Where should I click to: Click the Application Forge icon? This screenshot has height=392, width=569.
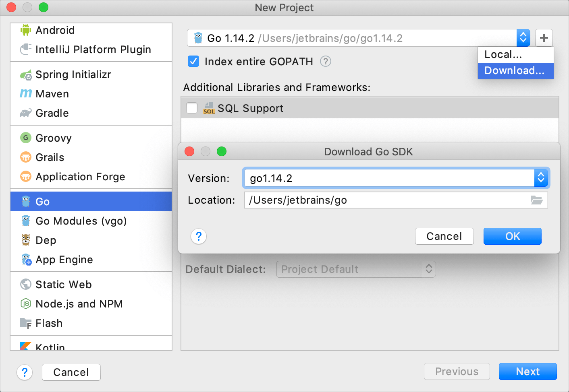point(26,176)
